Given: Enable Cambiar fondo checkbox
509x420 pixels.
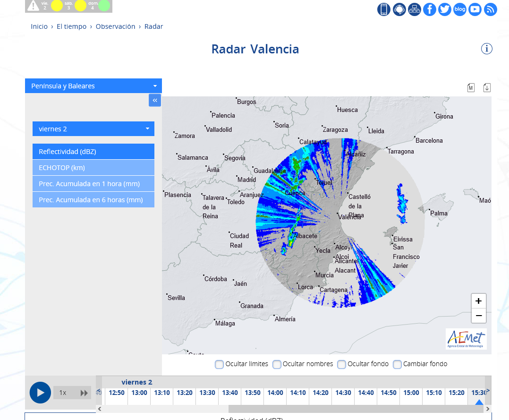Looking at the screenshot, I should click(x=398, y=364).
